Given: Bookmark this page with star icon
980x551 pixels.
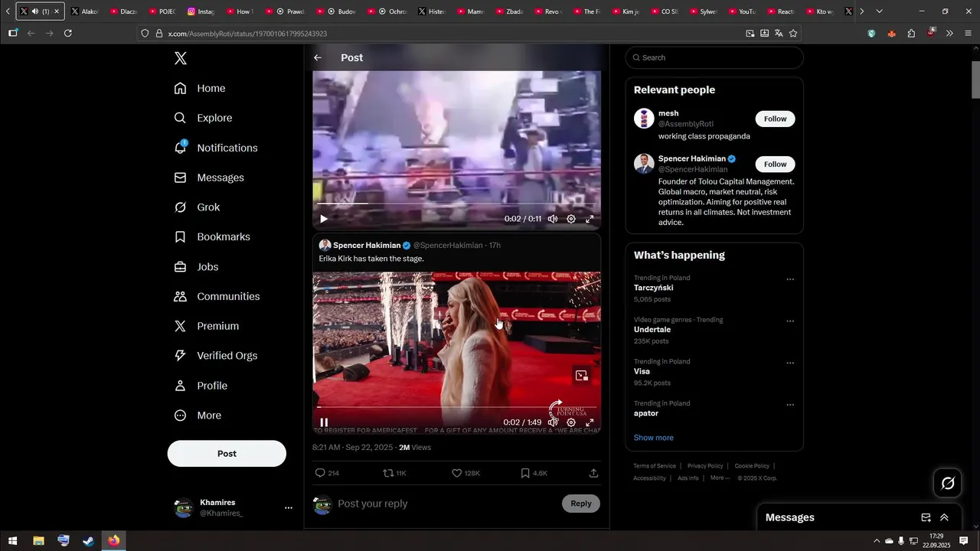Looking at the screenshot, I should (793, 33).
